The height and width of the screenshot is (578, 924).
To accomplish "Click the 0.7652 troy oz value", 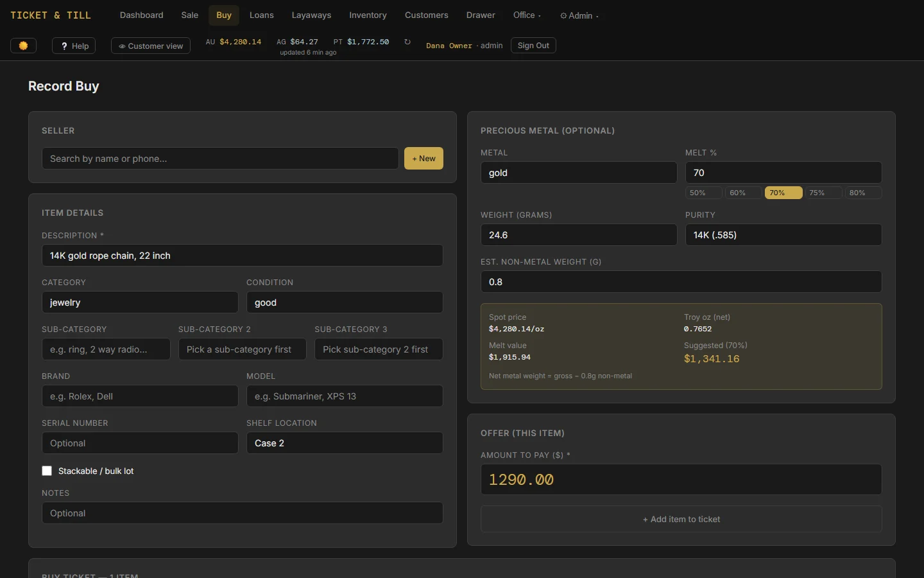I will click(x=697, y=329).
